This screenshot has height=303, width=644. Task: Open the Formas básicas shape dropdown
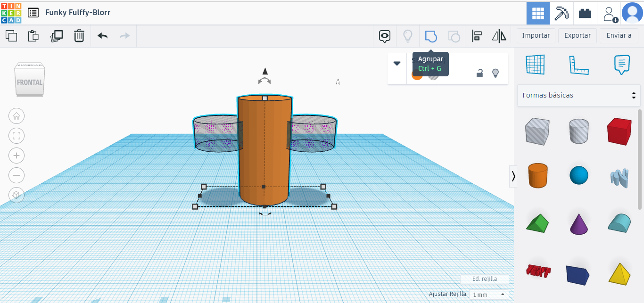pyautogui.click(x=578, y=95)
